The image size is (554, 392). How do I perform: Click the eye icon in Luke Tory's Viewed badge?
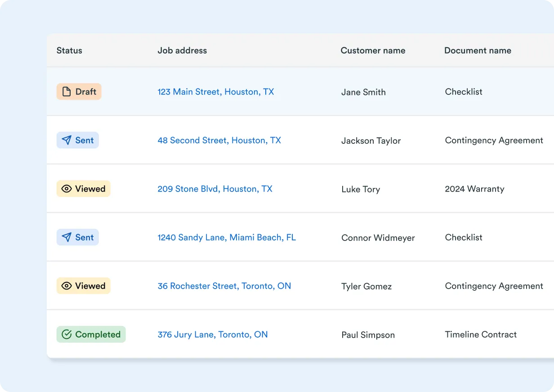[x=66, y=188]
